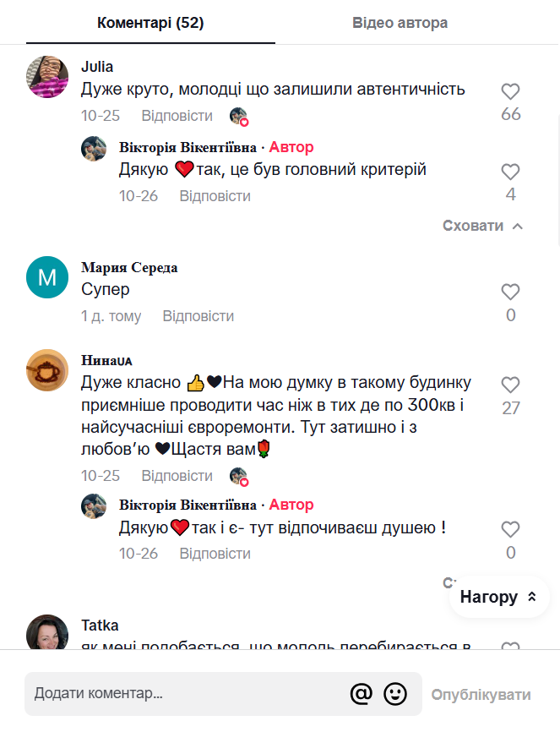This screenshot has width=560, height=732.
Task: Select the Коментарі (52) tab
Action: tap(150, 23)
